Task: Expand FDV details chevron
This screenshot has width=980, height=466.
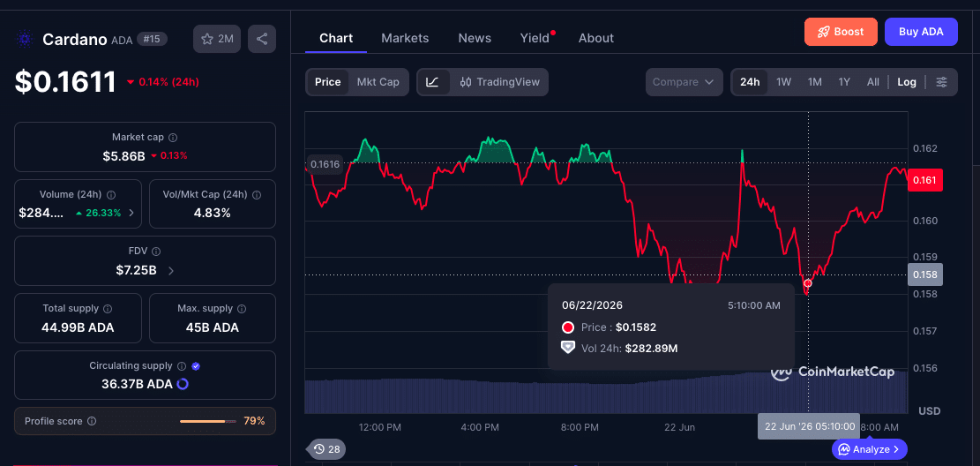Action: [x=171, y=271]
